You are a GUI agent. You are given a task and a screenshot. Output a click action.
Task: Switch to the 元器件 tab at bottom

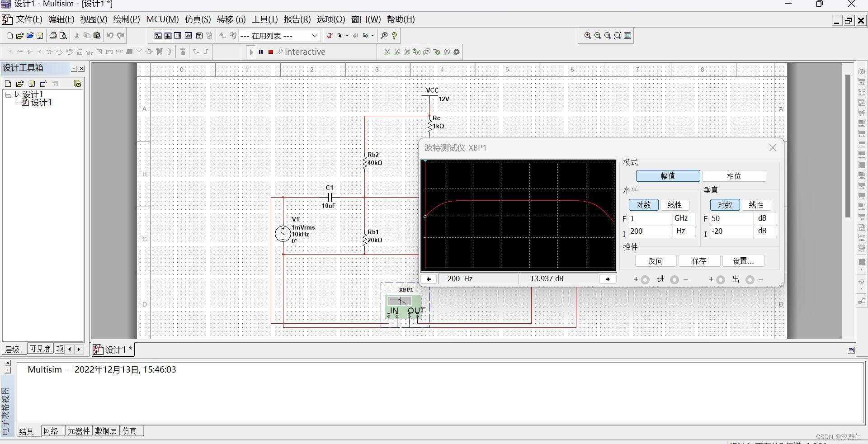79,431
